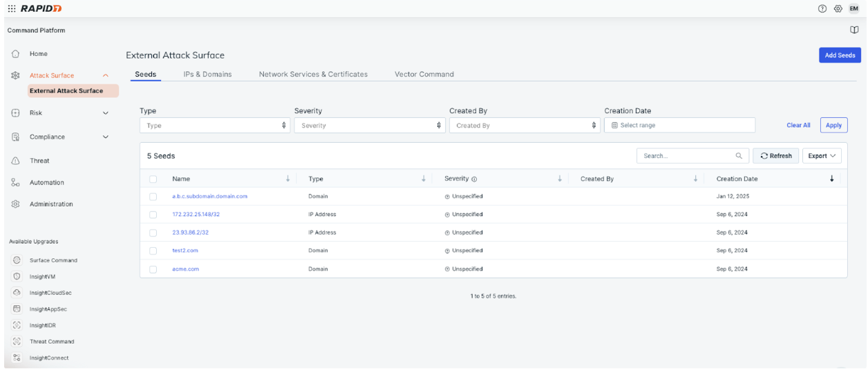
Task: Open the app switcher grid icon
Action: point(11,8)
